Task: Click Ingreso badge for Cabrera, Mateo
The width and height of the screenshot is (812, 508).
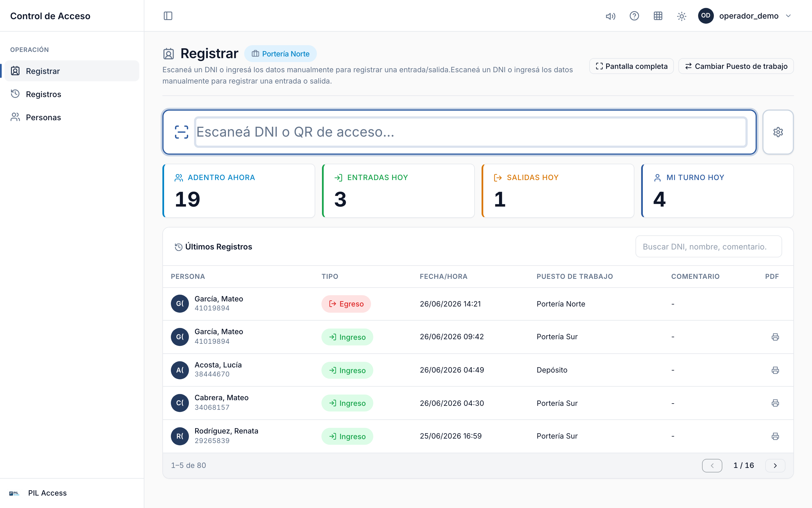Action: pyautogui.click(x=347, y=403)
